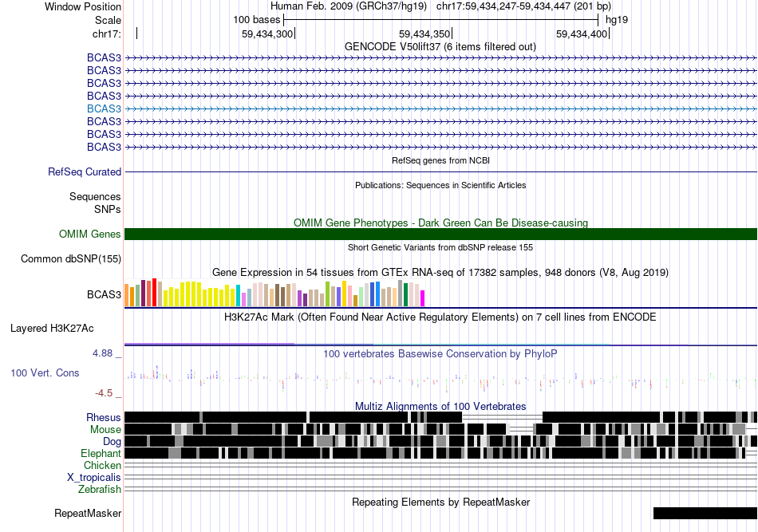Open the H3K27Ac Mark ENCODE track title
Screen dimensions: 758x532
[440, 317]
